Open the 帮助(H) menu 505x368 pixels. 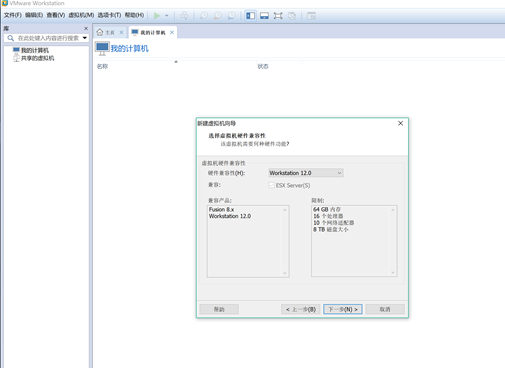click(134, 15)
